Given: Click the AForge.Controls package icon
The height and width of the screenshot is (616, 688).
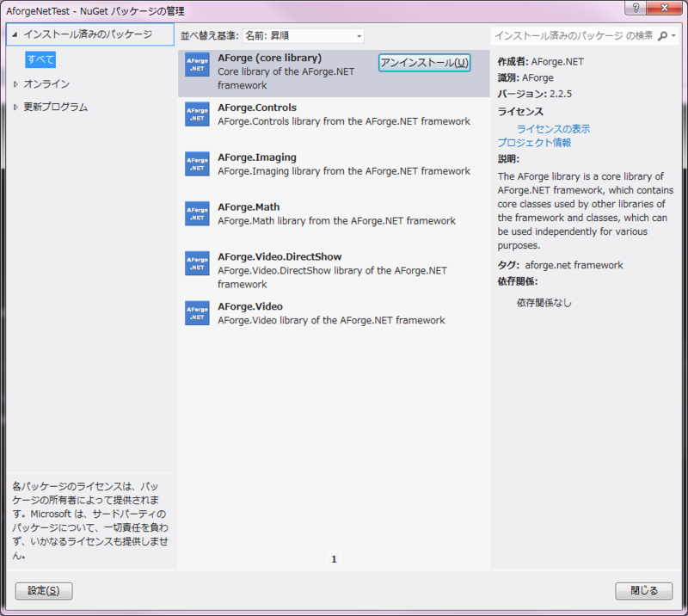Looking at the screenshot, I should (197, 114).
